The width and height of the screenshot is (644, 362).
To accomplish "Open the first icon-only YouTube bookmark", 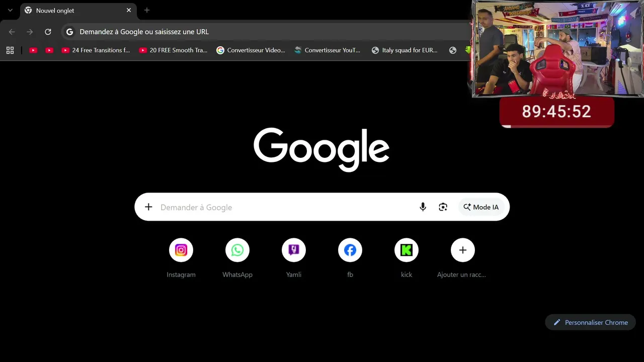I will [x=33, y=50].
